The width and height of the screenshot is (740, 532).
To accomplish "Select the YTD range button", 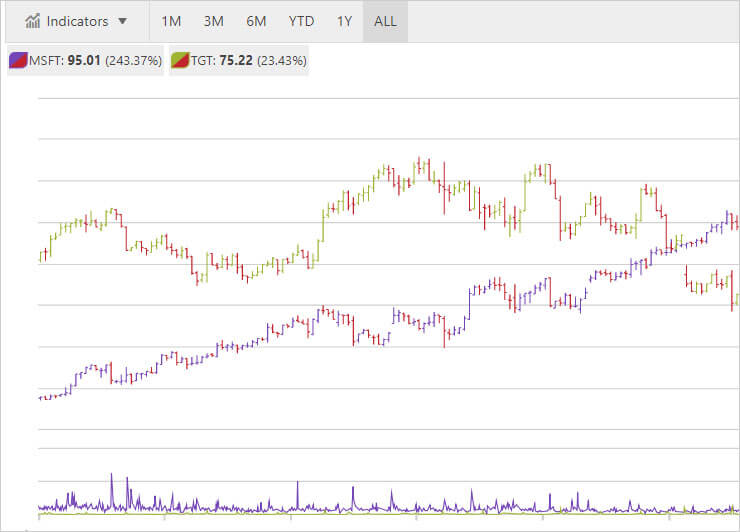I will (x=301, y=21).
